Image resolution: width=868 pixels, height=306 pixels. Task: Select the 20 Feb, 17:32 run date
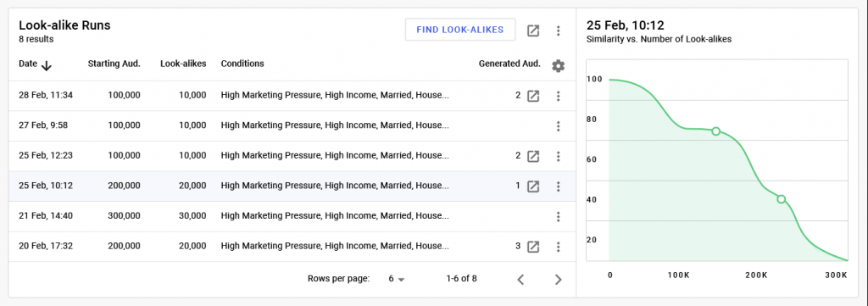tap(46, 246)
